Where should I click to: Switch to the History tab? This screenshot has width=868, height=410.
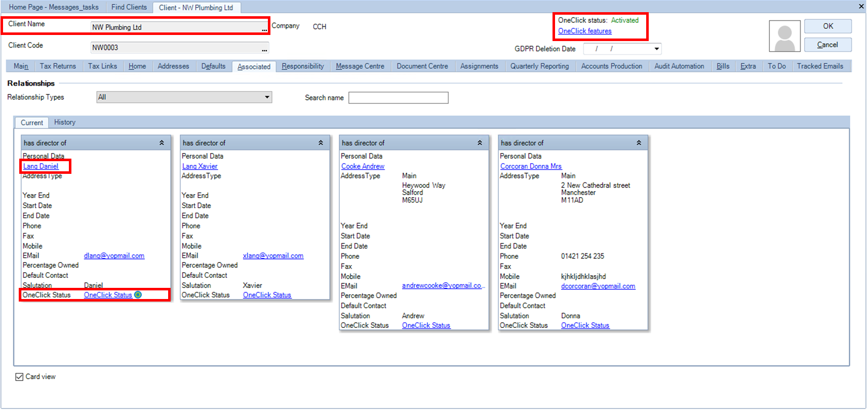pos(65,122)
